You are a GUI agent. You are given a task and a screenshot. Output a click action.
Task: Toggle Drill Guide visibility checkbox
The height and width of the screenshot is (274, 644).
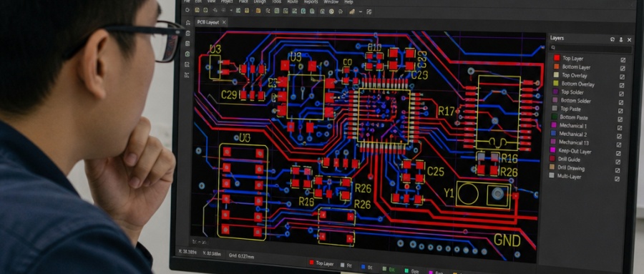click(x=618, y=162)
